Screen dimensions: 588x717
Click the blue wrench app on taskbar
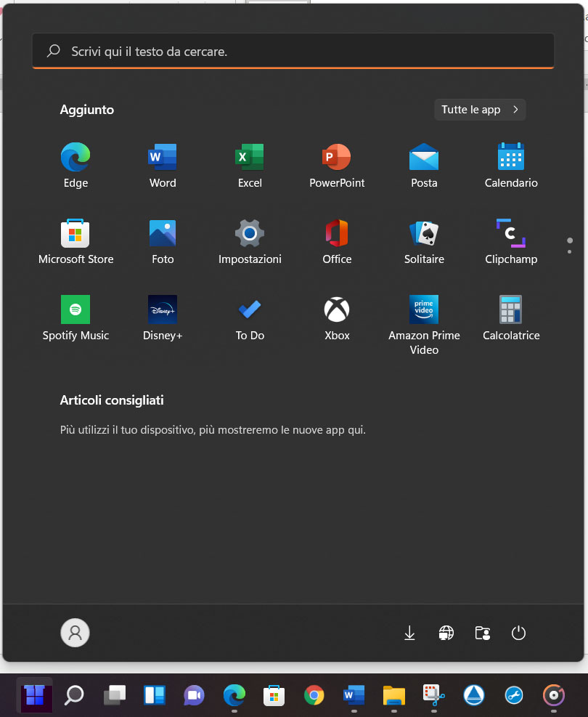pos(513,695)
